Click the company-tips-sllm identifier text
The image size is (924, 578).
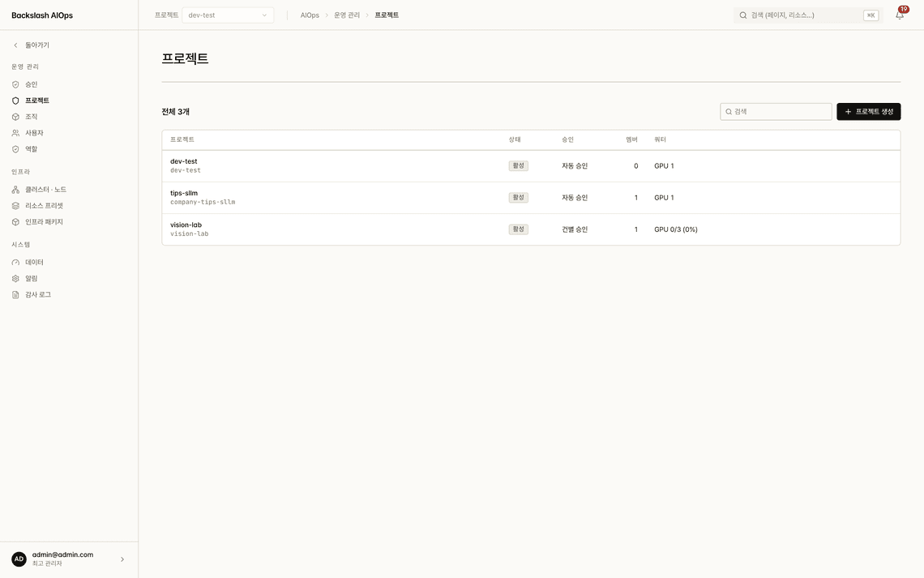click(203, 202)
